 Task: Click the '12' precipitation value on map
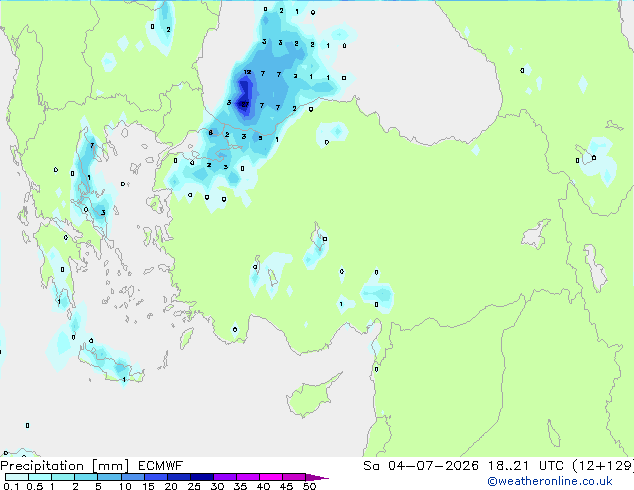(247, 72)
